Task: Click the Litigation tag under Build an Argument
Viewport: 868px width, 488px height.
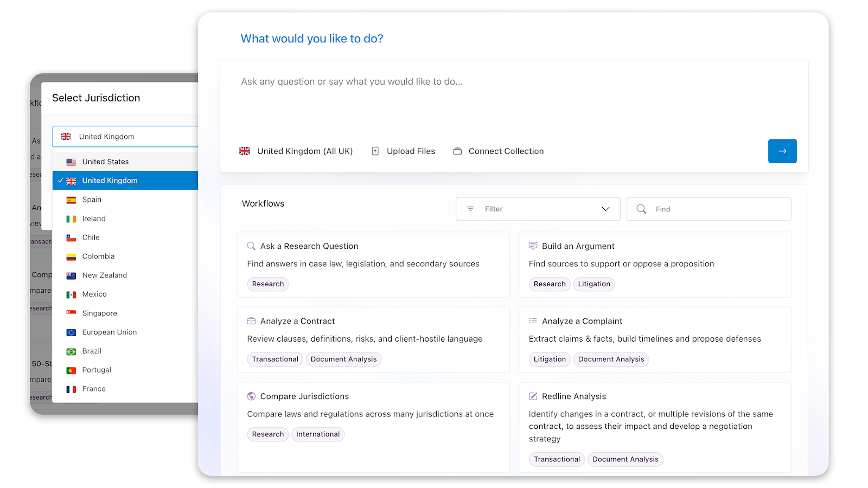Action: 594,284
